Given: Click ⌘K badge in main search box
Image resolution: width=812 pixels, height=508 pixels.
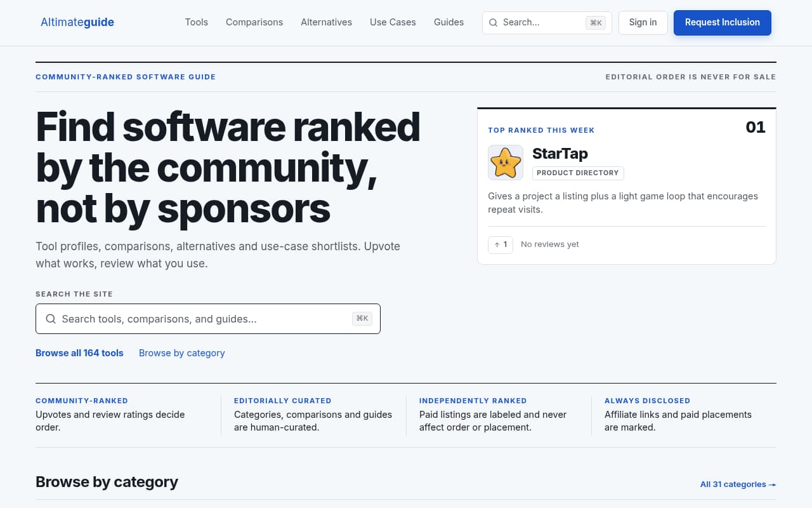Looking at the screenshot, I should pos(362,319).
